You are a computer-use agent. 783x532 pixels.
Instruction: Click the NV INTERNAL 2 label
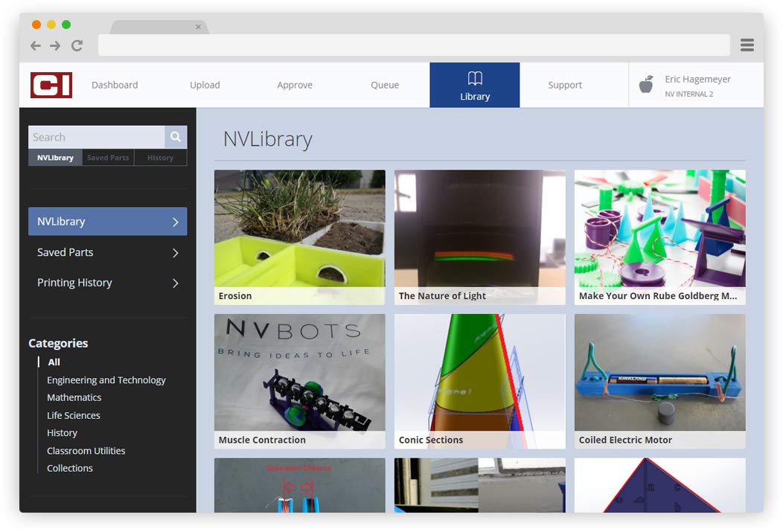click(688, 94)
